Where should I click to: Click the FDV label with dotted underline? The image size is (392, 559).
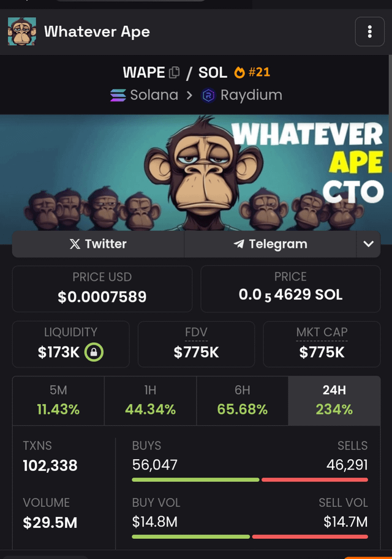196,332
